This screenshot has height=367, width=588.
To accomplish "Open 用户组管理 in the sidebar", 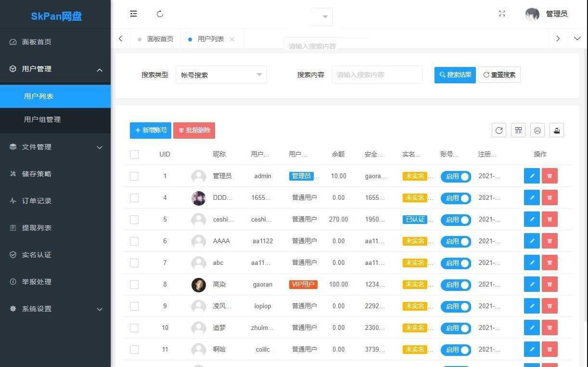I will (42, 119).
